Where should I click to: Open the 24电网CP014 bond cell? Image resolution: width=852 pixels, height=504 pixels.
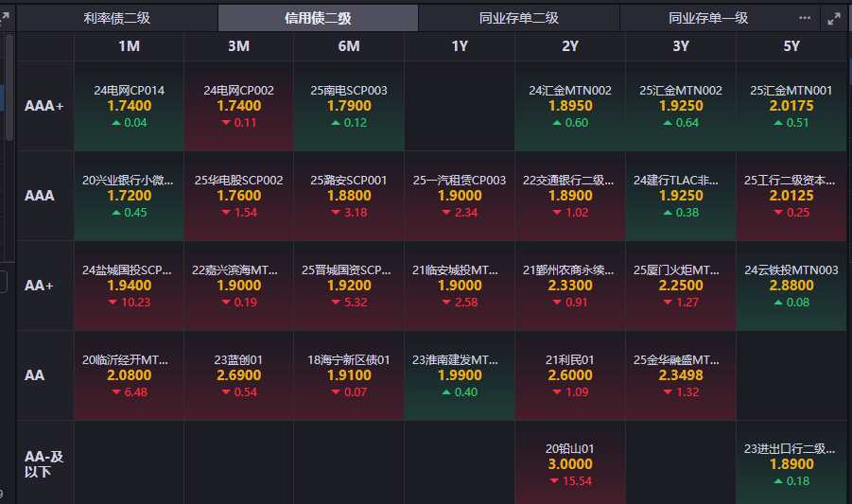coord(129,106)
